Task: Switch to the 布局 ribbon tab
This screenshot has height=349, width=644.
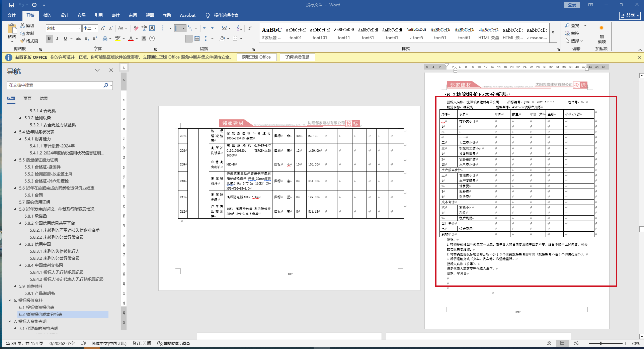Action: click(x=81, y=15)
